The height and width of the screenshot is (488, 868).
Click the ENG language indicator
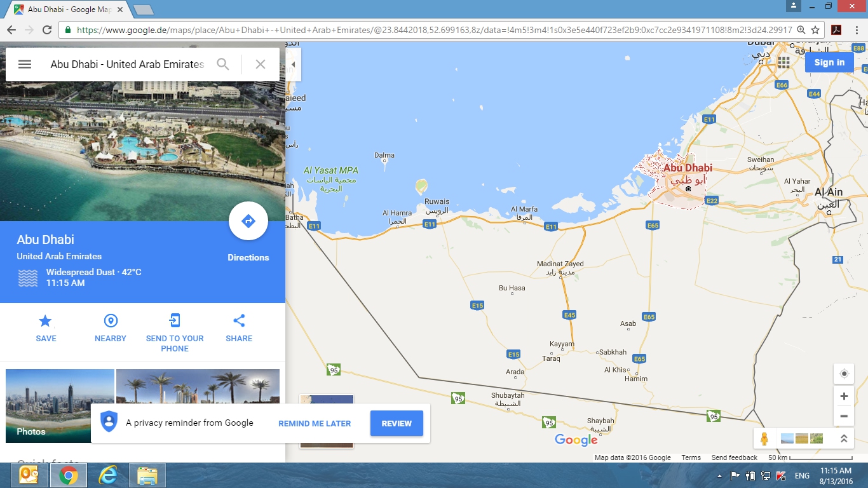coord(802,476)
